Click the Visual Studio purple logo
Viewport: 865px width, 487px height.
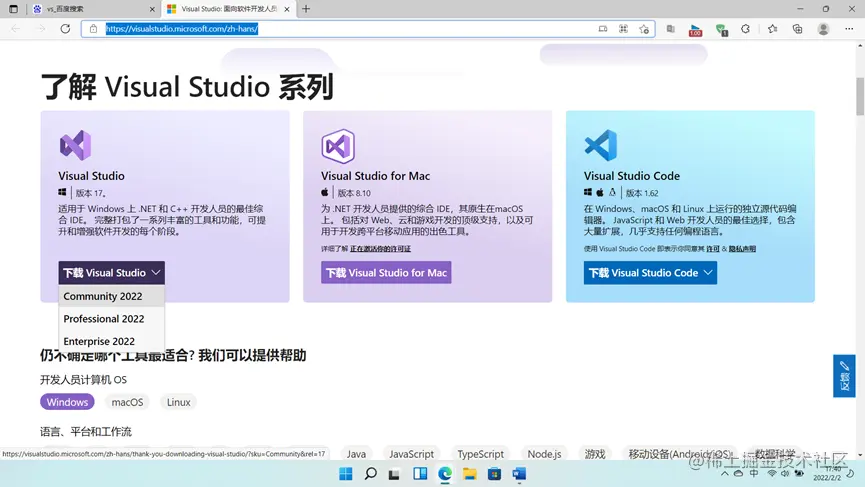click(x=75, y=146)
